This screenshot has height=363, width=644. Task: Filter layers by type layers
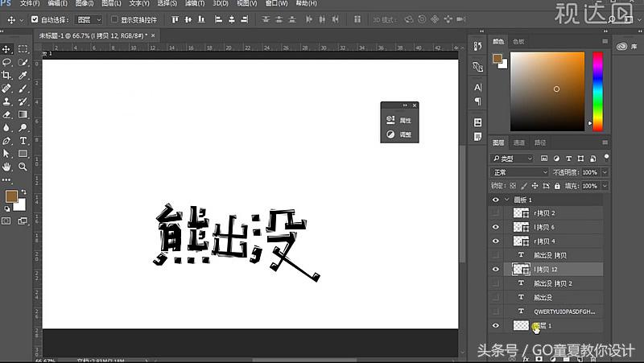569,159
